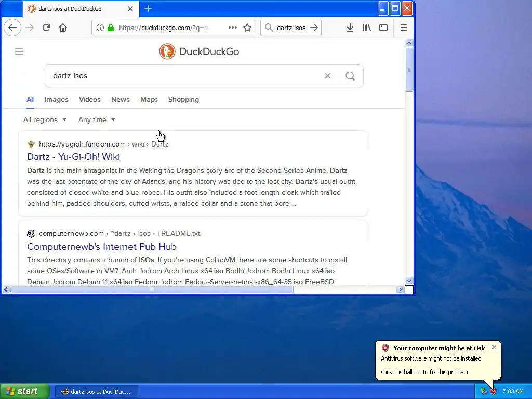The width and height of the screenshot is (532, 399).
Task: Expand the Any time filter
Action: 97,120
